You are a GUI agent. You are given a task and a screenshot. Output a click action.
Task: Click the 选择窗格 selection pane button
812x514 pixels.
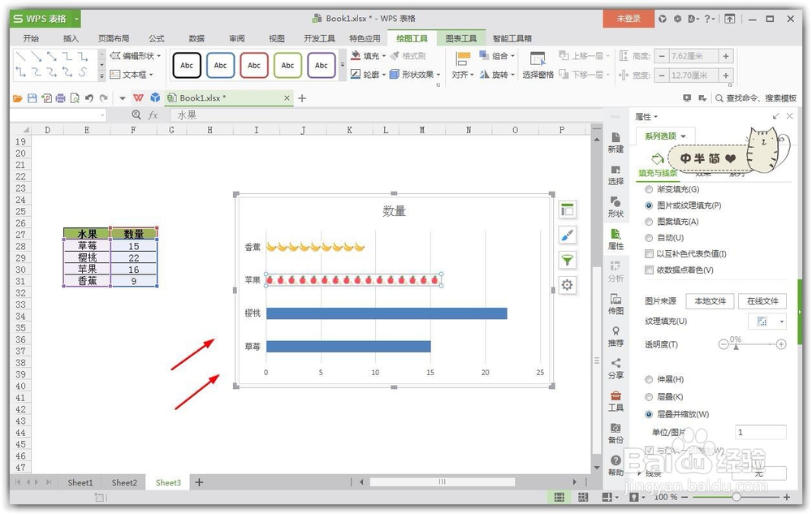coord(538,65)
